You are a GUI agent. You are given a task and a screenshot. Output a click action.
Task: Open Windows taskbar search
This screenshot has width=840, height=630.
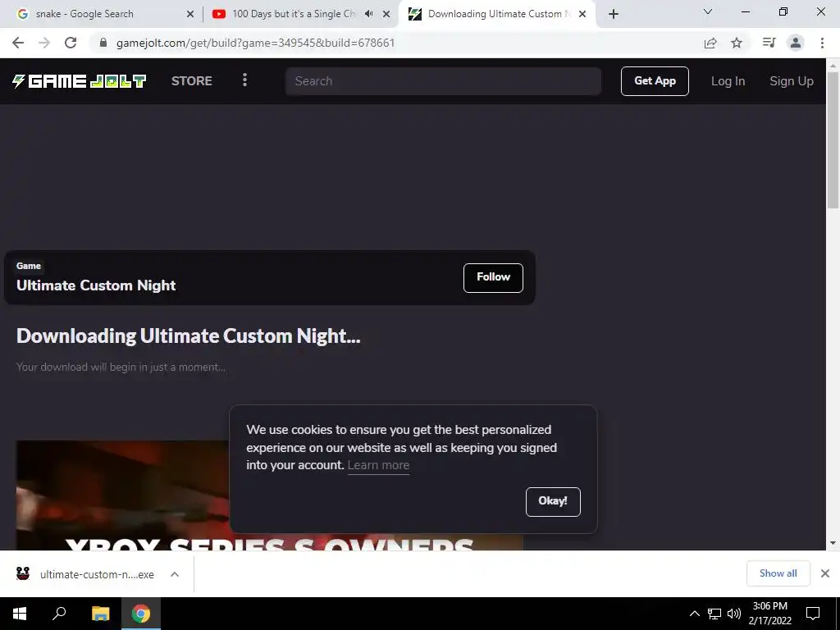pos(59,614)
